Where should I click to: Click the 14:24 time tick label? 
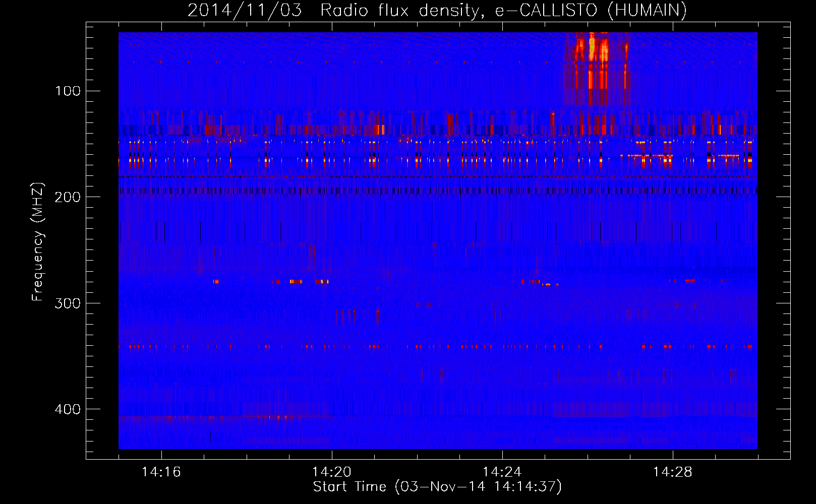click(x=502, y=472)
